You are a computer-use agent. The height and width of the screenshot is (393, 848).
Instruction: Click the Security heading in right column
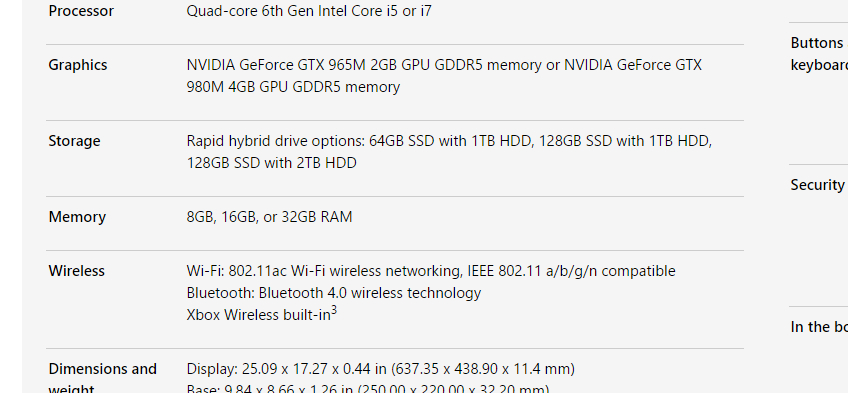(x=817, y=185)
